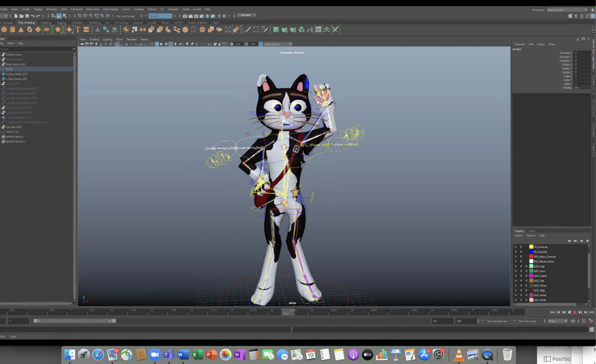Image resolution: width=596 pixels, height=364 pixels.
Task: Click Translate X value field
Action: pos(582,53)
